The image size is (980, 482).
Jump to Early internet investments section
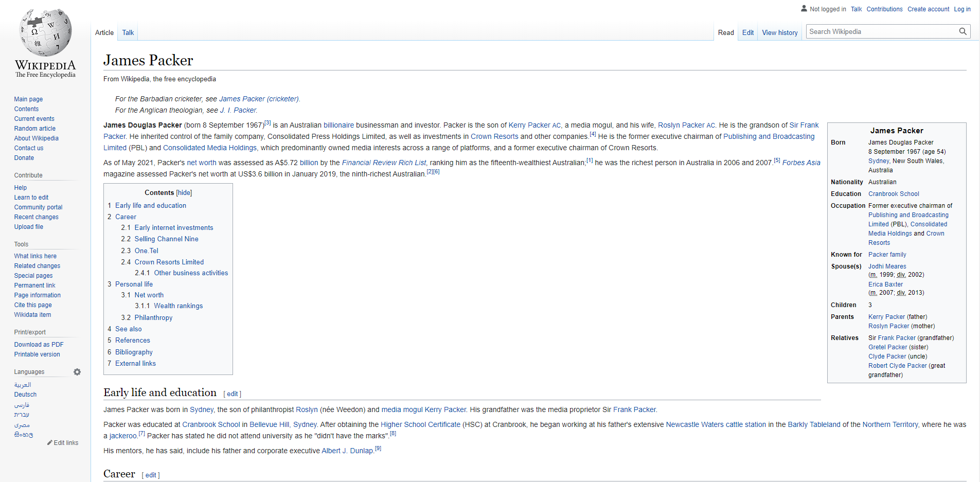point(173,227)
